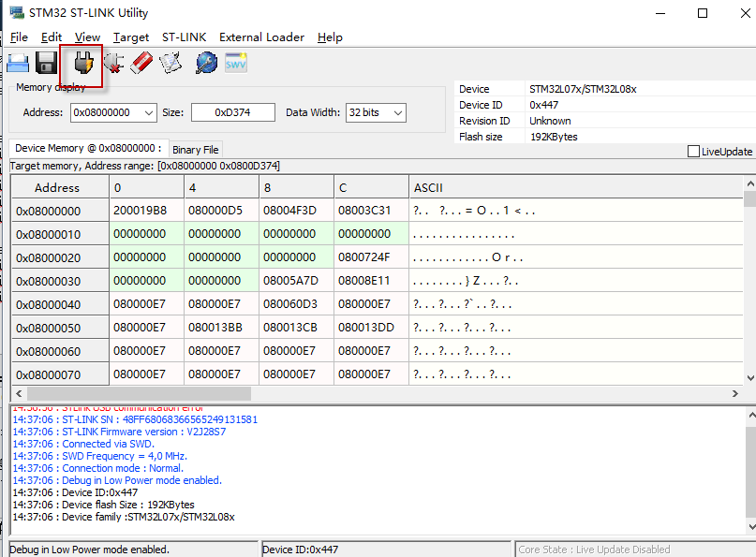Click the globe update toolbar icon
The height and width of the screenshot is (557, 756).
[206, 63]
